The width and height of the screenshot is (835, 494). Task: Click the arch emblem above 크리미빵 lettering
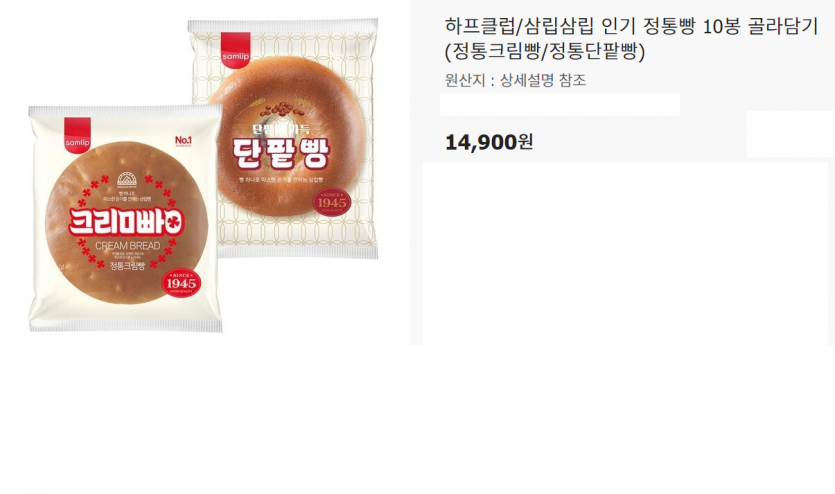coord(127,178)
